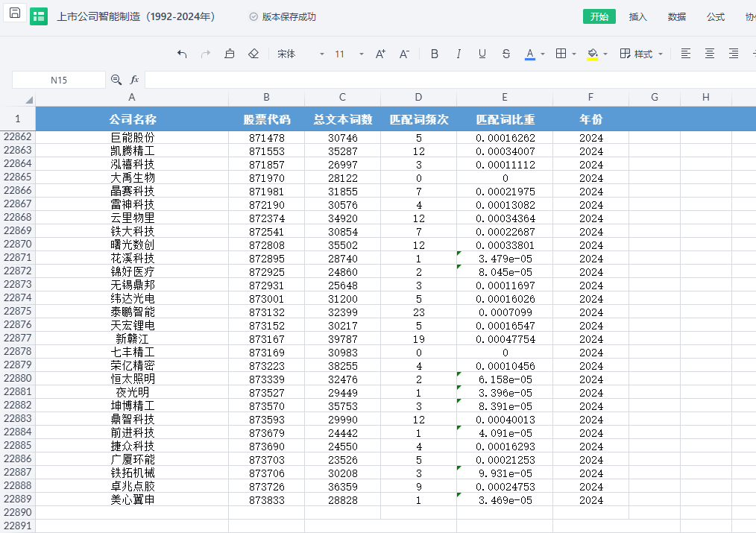Select column A header

pos(132,98)
